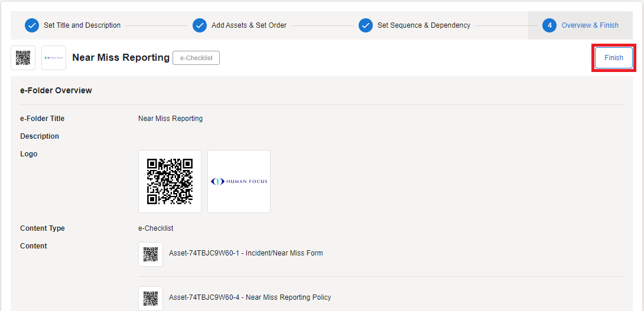Viewport: 644px width, 311px height.
Task: Click the checkmark icon for Set Title and Description
Action: click(x=32, y=25)
